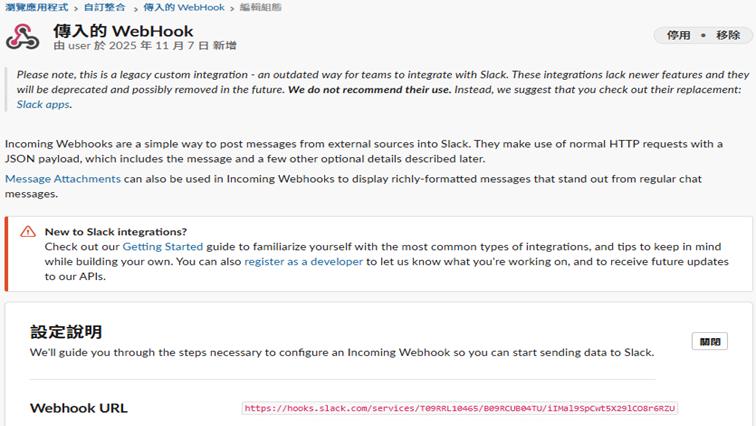Click the Incoming WebHook logo icon
Image resolution: width=756 pixels, height=426 pixels.
(x=22, y=37)
